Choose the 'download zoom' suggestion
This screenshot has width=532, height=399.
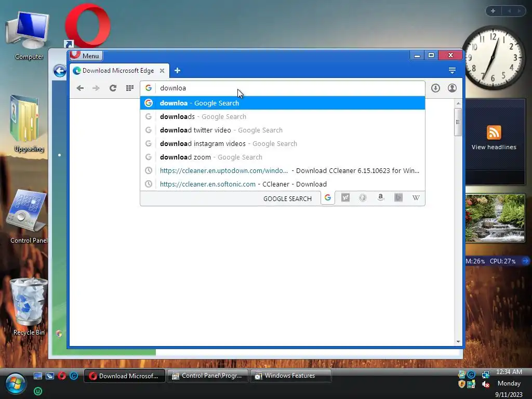coord(282,157)
